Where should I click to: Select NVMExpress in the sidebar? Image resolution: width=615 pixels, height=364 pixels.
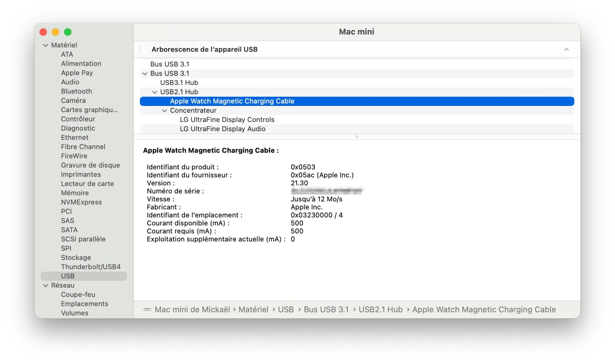click(81, 202)
